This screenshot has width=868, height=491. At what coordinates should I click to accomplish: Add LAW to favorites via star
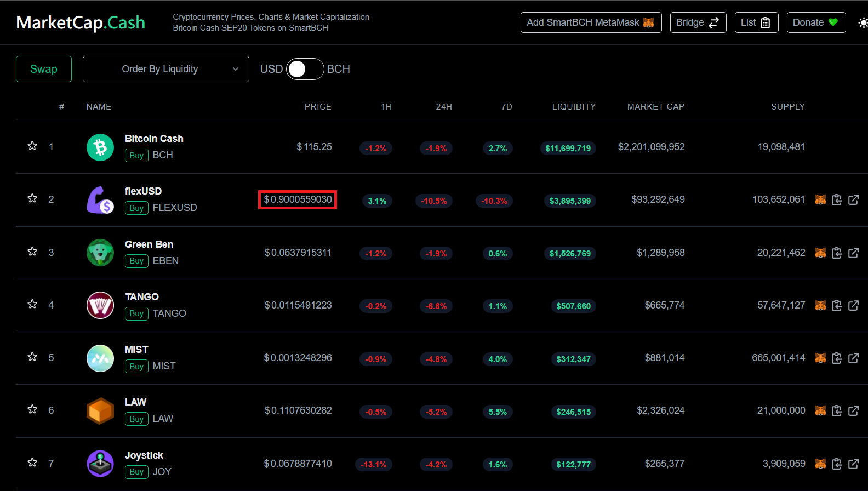pyautogui.click(x=32, y=409)
